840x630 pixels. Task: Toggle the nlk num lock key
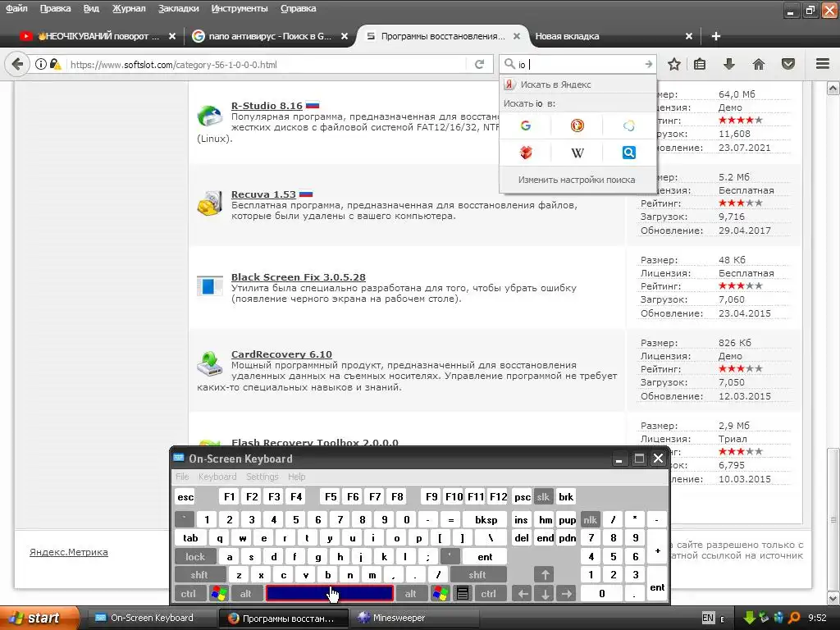pos(590,519)
